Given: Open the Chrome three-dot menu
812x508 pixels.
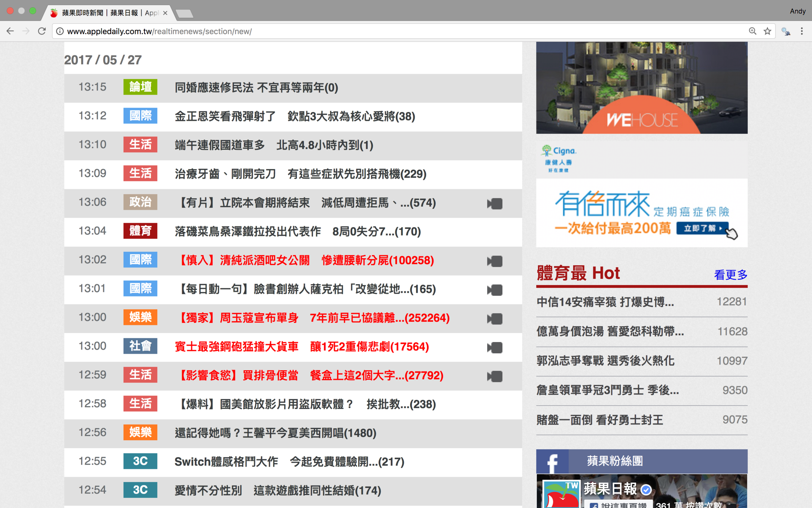Looking at the screenshot, I should coord(801,31).
